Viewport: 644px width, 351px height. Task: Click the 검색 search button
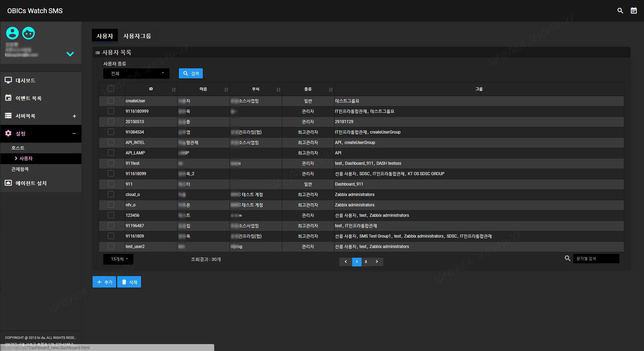pos(191,74)
